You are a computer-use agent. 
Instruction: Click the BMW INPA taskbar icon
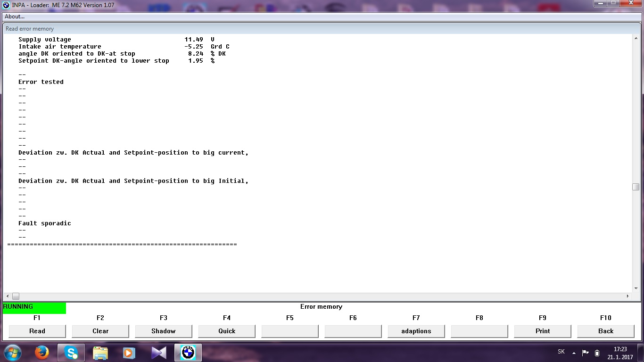tap(188, 353)
